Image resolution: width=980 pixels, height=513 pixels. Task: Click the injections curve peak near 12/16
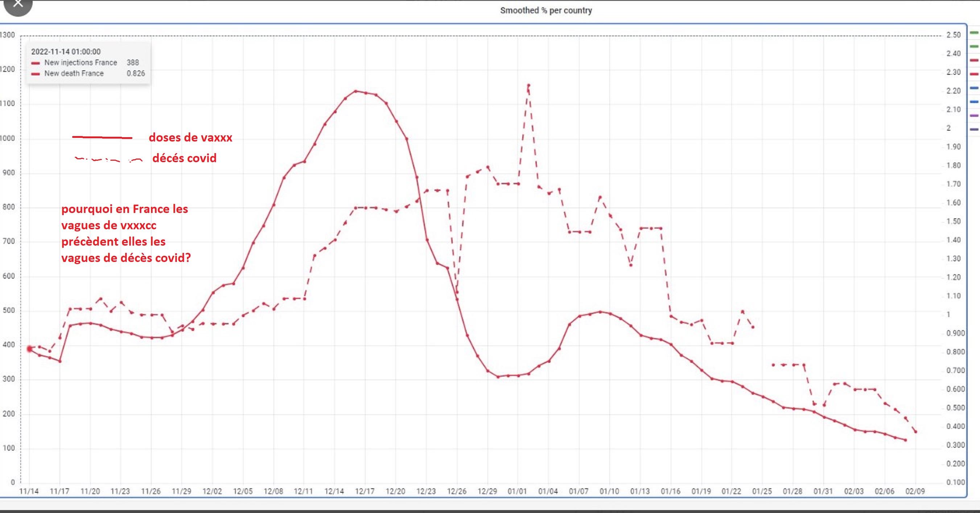(x=356, y=91)
